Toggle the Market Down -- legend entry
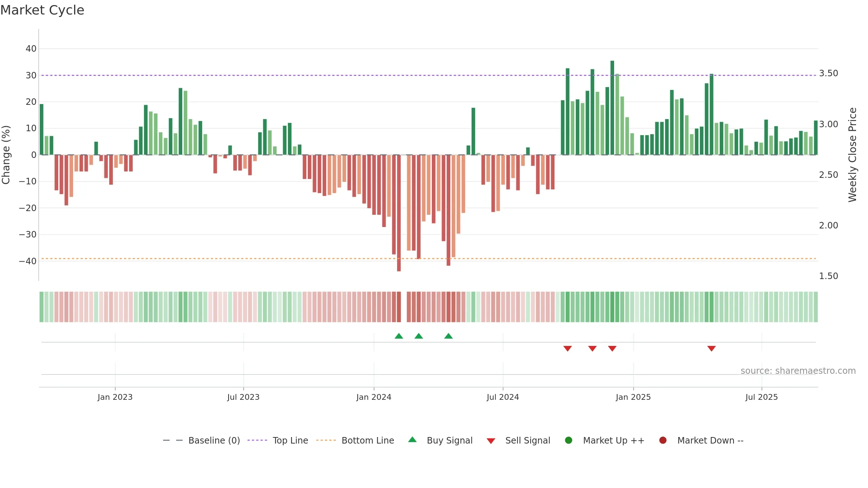This screenshot has width=868, height=488. (x=701, y=440)
